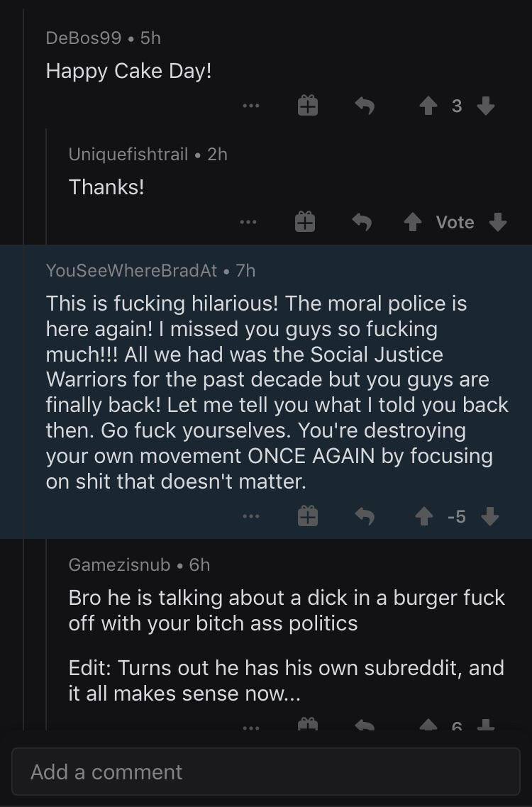Downvote YouSeeWhereBradAt's comment
This screenshot has height=807, width=532.
pos(489,516)
